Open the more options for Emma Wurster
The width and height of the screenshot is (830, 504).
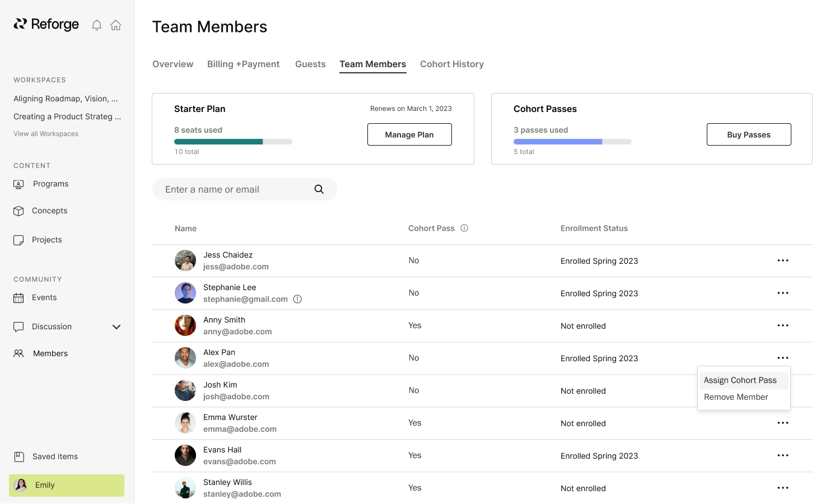[x=783, y=423]
